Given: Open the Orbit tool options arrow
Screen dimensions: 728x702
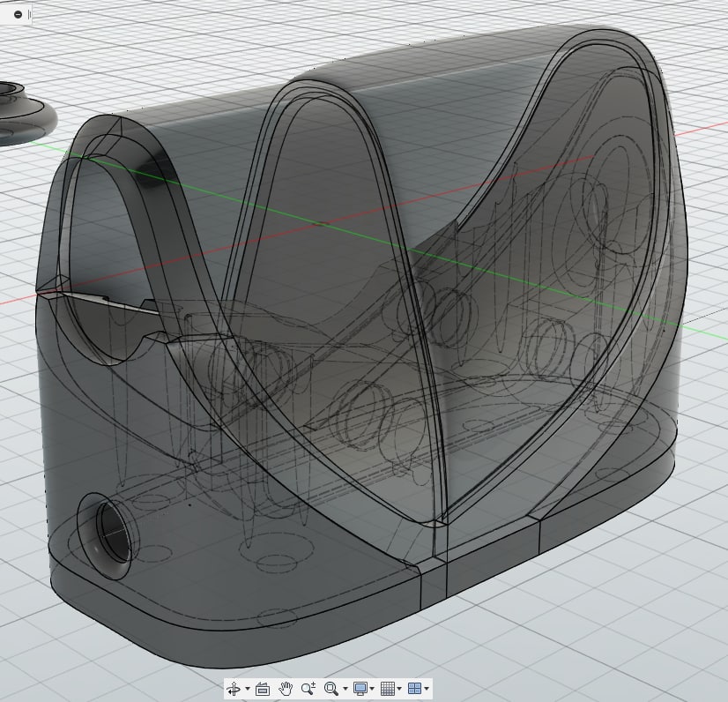Looking at the screenshot, I should click(248, 689).
